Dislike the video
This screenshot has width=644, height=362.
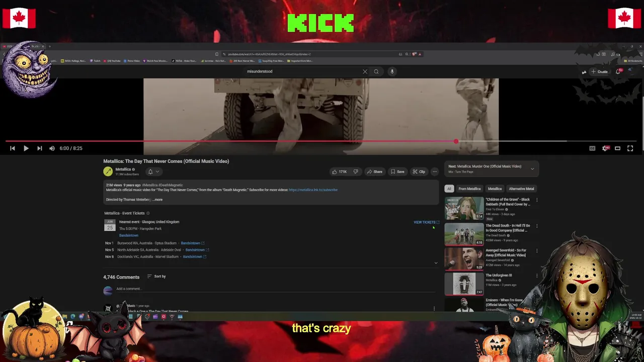pyautogui.click(x=356, y=171)
